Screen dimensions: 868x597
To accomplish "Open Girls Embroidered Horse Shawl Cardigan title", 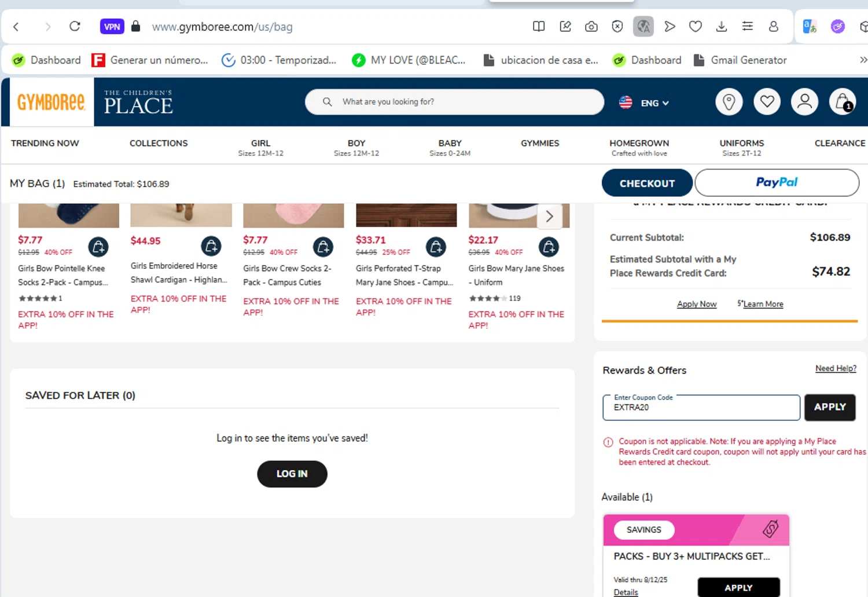I will [x=179, y=273].
